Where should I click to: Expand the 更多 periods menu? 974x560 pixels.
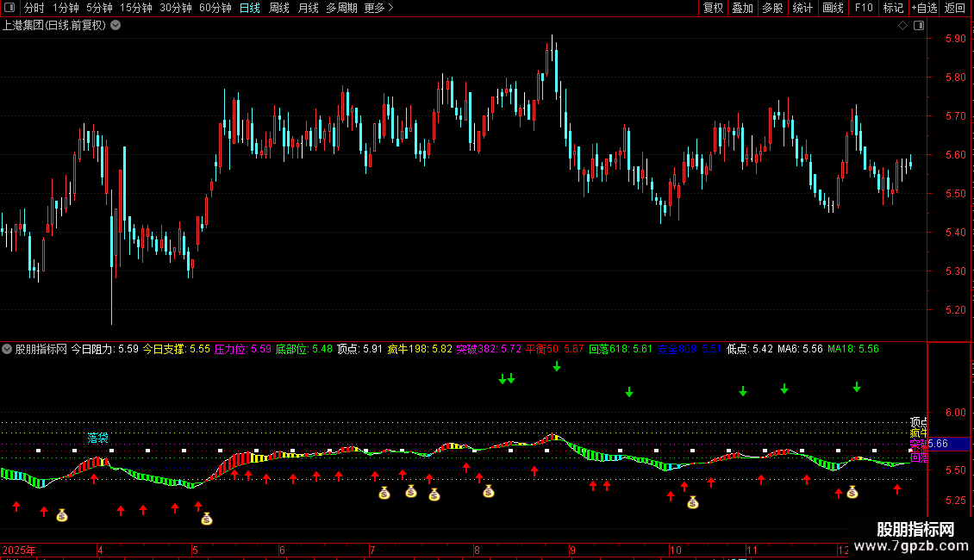[378, 8]
